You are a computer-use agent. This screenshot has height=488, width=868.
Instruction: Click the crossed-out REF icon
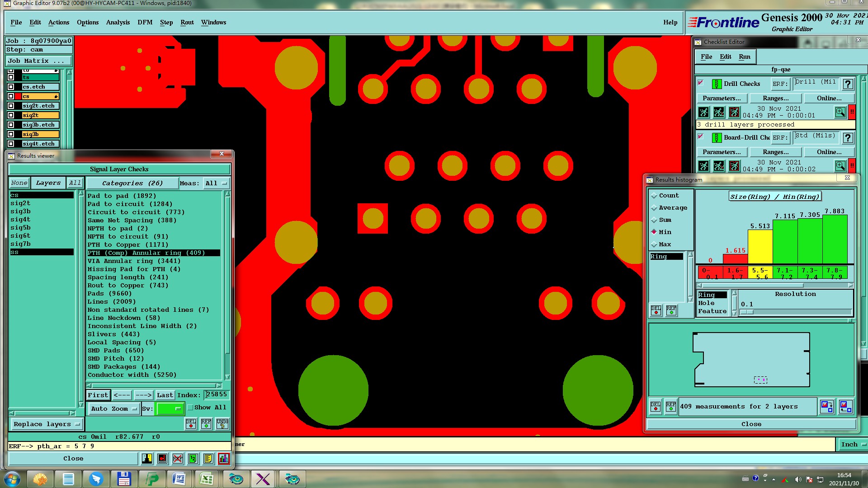178,459
